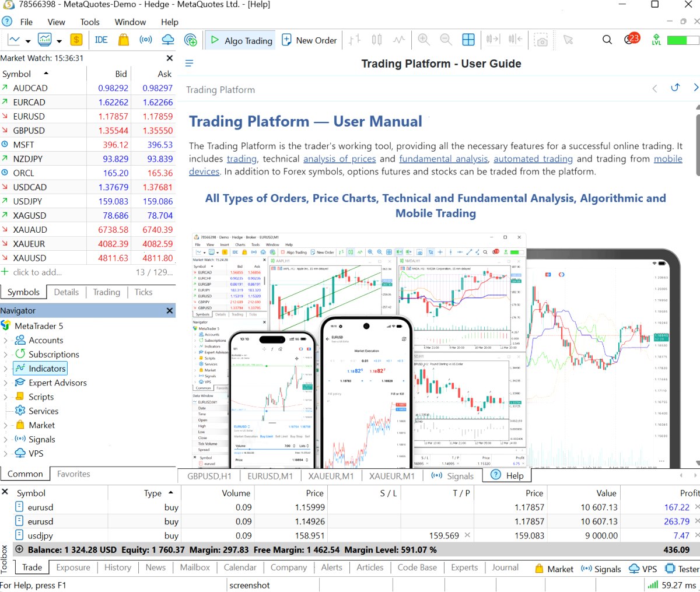
Task: Click the screenshot camera toolbar icon
Action: [541, 40]
